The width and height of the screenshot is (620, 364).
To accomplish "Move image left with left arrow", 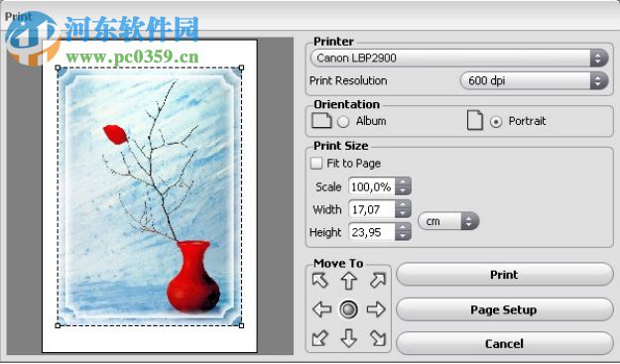I will coord(321,309).
